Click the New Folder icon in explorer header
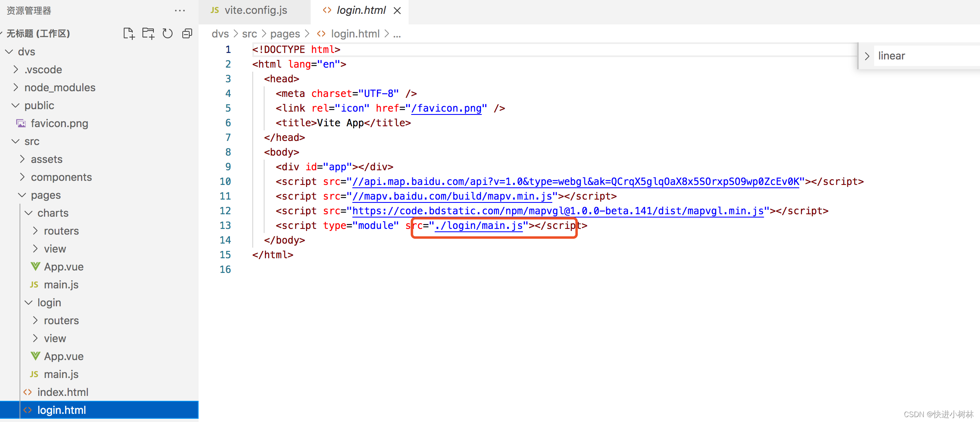Screen dimensions: 980x422 (x=148, y=33)
